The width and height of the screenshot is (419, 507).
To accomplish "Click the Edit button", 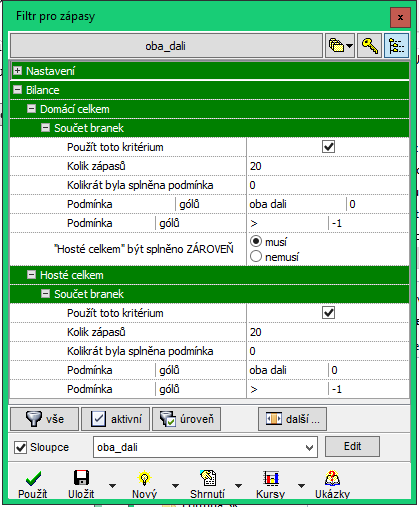I will coord(352,446).
